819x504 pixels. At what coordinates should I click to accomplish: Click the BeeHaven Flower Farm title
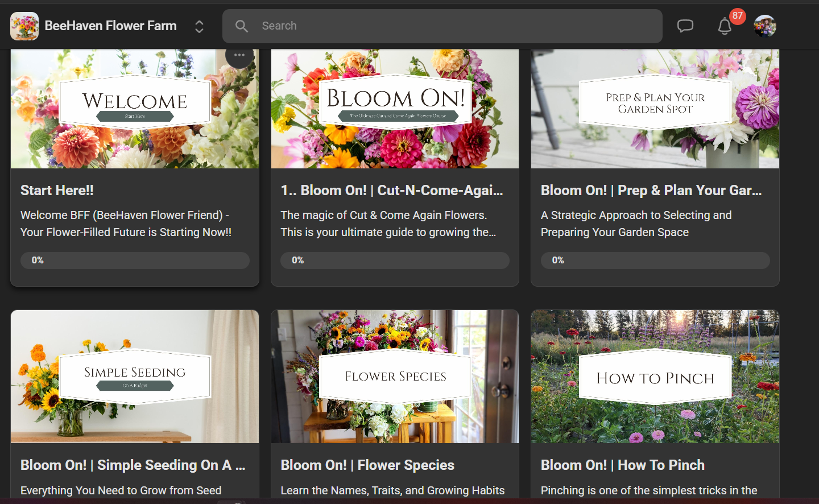click(111, 26)
